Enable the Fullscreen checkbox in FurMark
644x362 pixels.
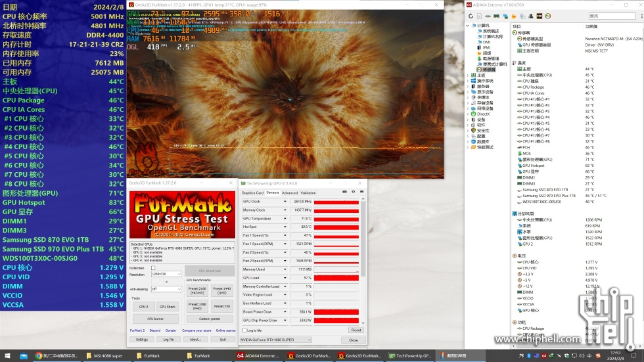pos(153,268)
